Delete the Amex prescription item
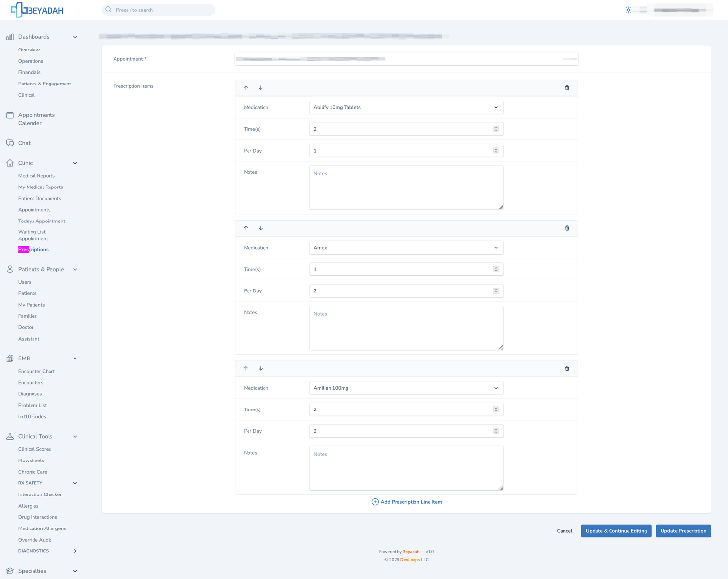Screen dimensions: 728x579 tap(567, 228)
